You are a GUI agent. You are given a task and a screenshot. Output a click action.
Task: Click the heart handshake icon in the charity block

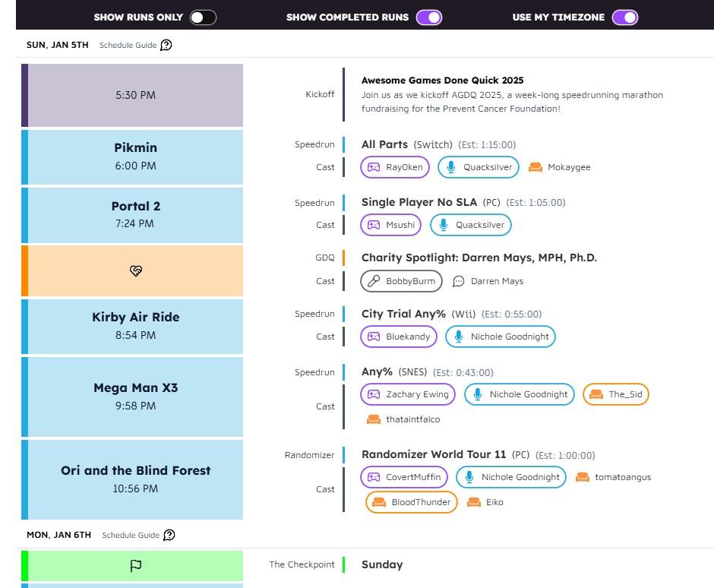point(136,271)
